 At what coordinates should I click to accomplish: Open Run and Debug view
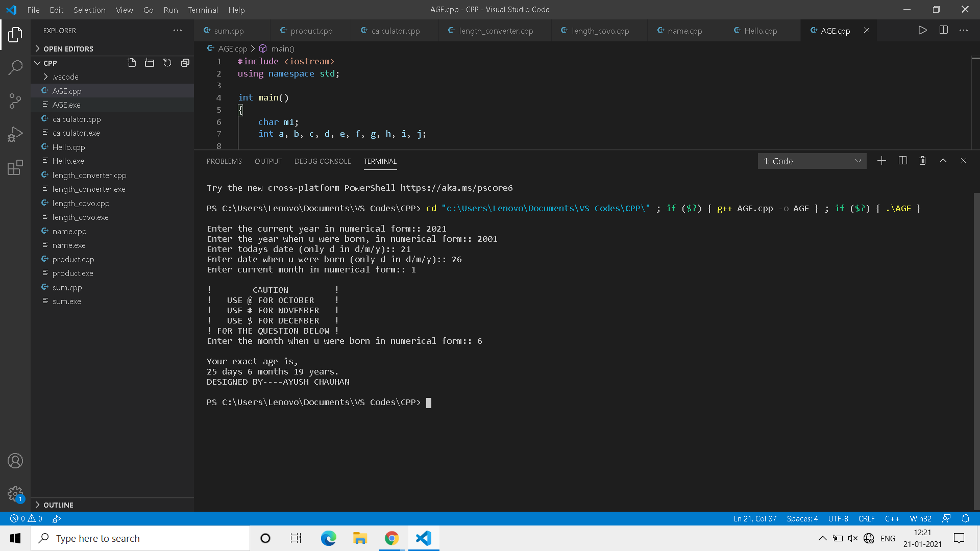click(x=15, y=134)
